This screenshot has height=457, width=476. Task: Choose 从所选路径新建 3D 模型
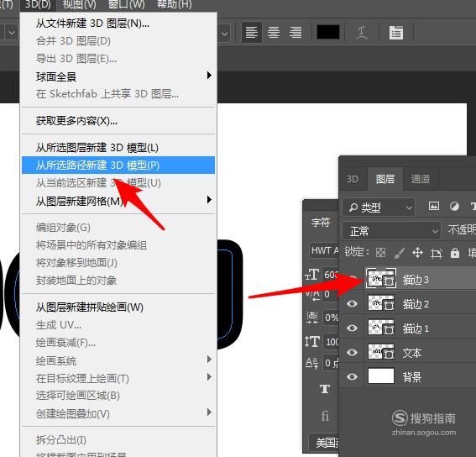[118, 165]
